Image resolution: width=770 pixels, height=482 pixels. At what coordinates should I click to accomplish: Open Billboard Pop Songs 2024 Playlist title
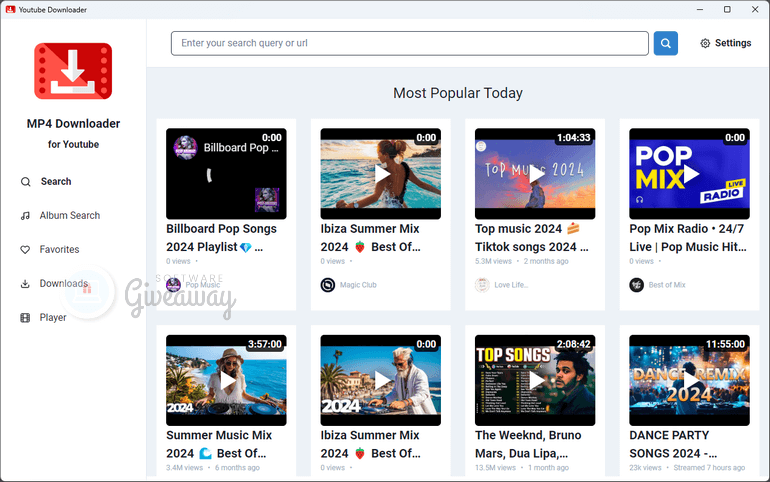coord(221,237)
